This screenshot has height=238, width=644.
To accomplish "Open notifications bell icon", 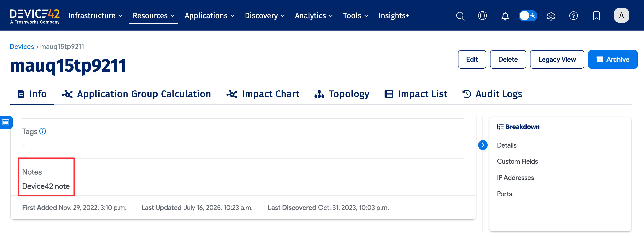I will (x=505, y=16).
